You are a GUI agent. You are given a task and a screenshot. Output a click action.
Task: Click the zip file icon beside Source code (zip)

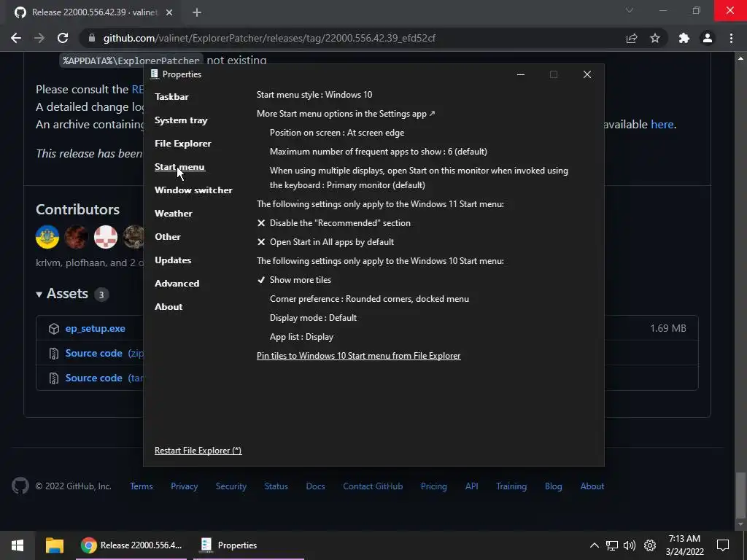coord(54,354)
